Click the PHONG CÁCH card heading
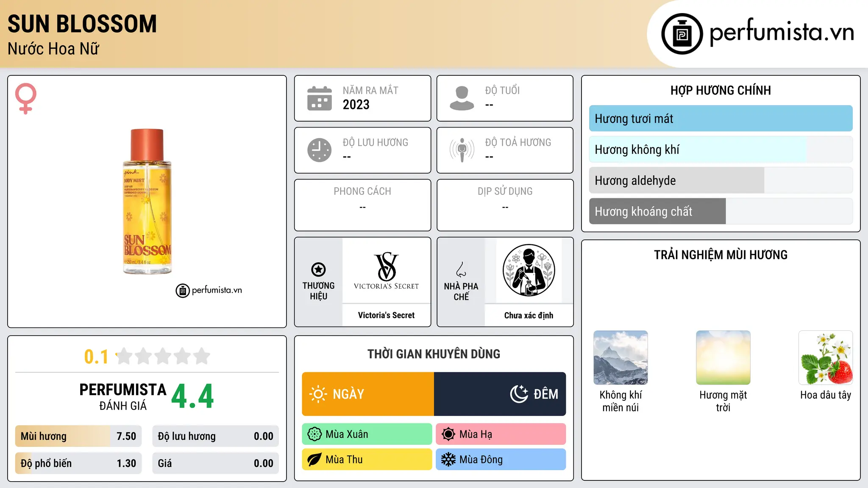The image size is (868, 488). coord(362,191)
